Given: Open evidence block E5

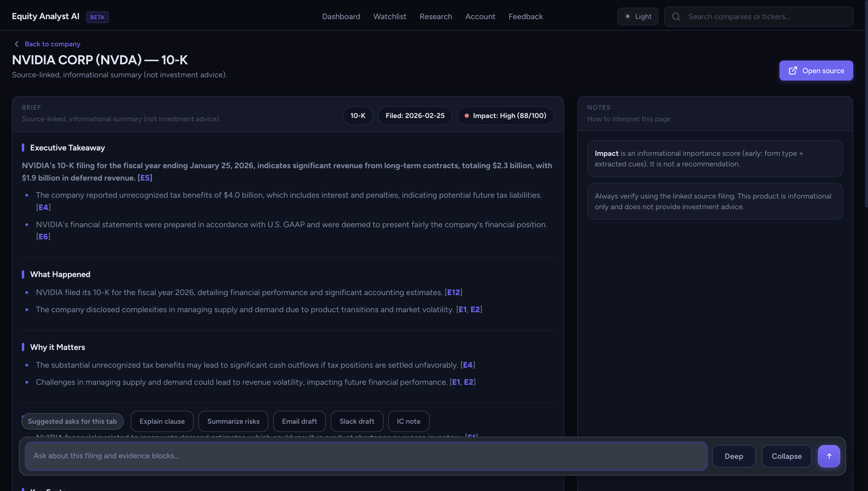Looking at the screenshot, I should click(x=145, y=178).
